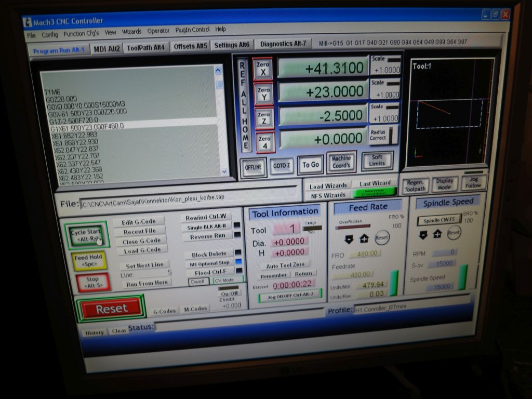Screen dimensions: 532x399
Task: Click Run From Here button
Action: point(147,283)
